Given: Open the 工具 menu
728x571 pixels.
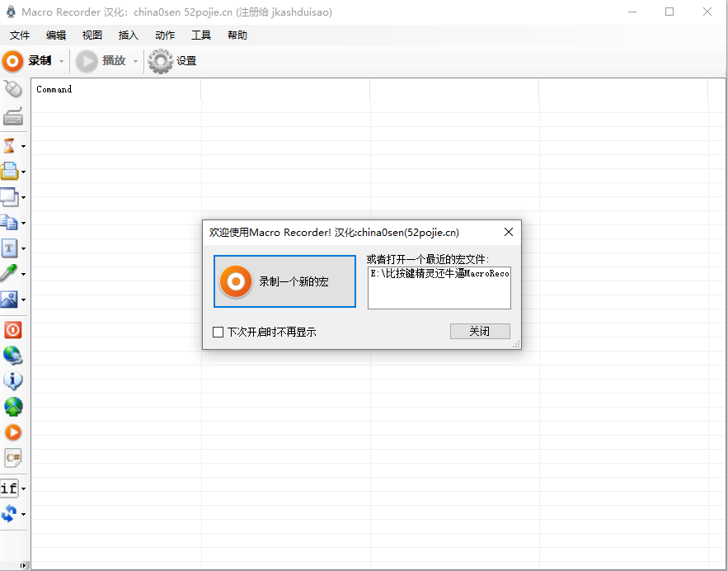Looking at the screenshot, I should [201, 35].
